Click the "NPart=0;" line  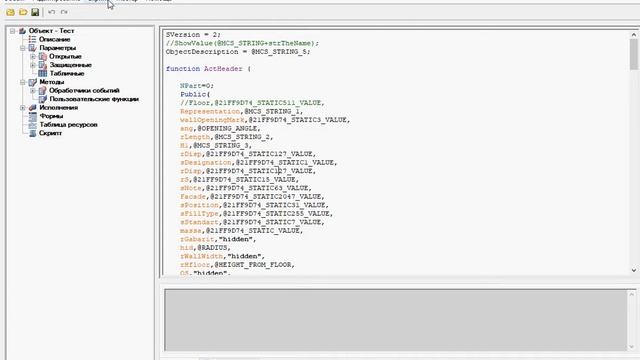pos(197,86)
